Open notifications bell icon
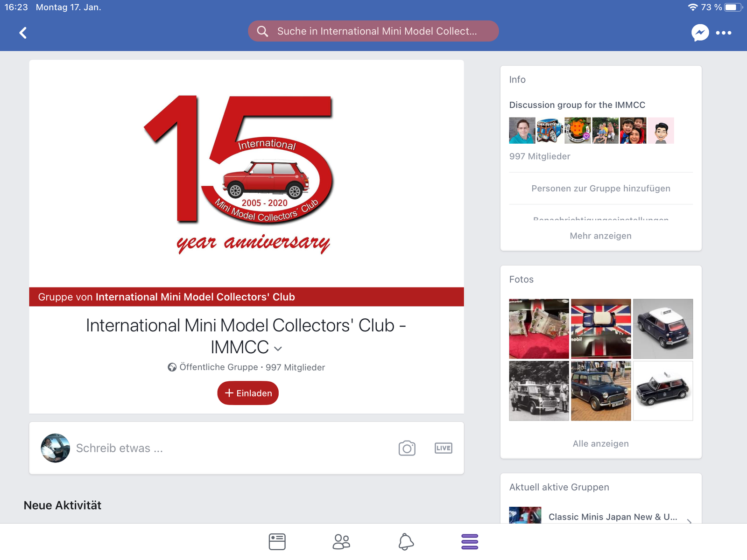Screen dimensions: 747x560 [x=406, y=542]
